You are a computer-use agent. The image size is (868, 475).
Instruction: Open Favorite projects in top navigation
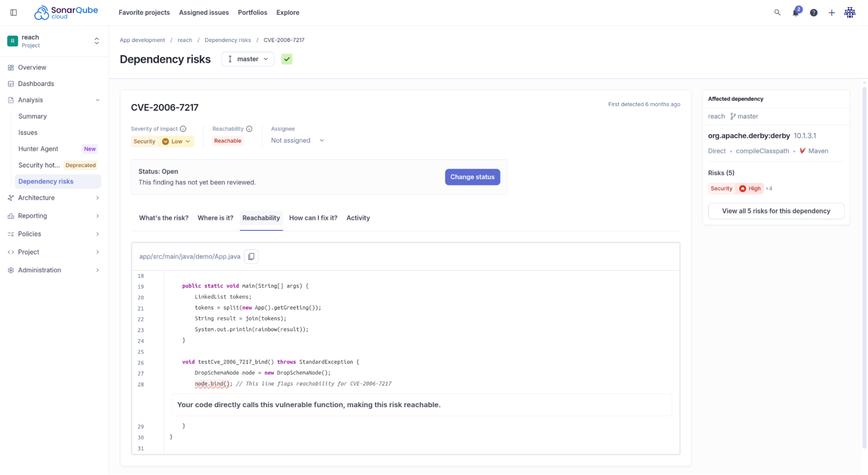click(x=144, y=13)
